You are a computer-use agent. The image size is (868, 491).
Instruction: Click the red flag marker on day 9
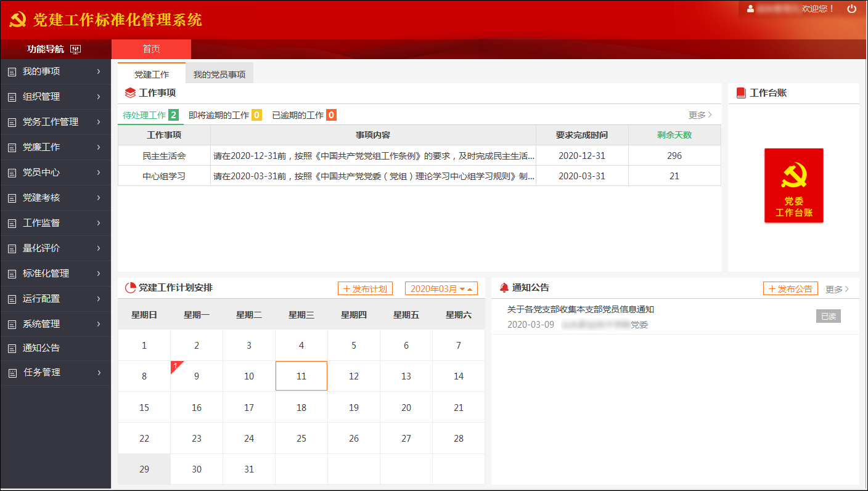pyautogui.click(x=176, y=367)
